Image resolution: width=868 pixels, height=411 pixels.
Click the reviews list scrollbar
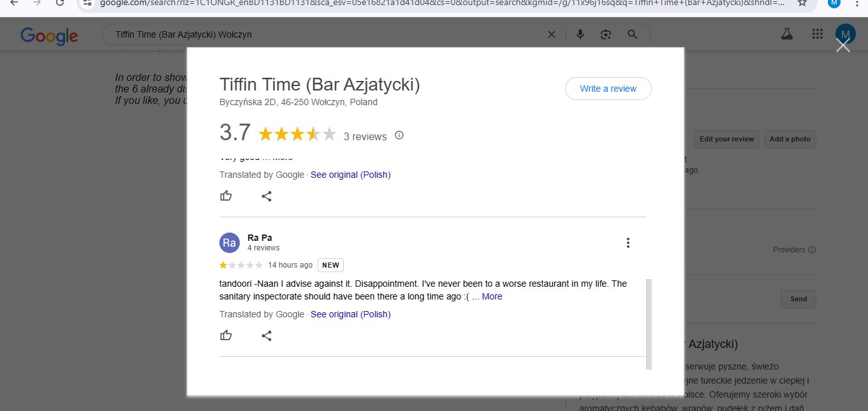(649, 324)
